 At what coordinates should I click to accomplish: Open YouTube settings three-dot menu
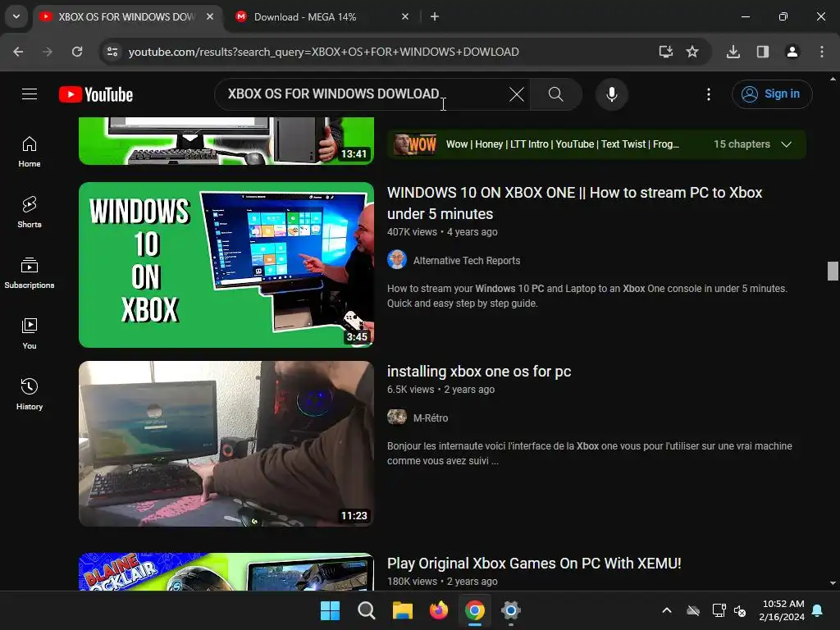pyautogui.click(x=708, y=94)
